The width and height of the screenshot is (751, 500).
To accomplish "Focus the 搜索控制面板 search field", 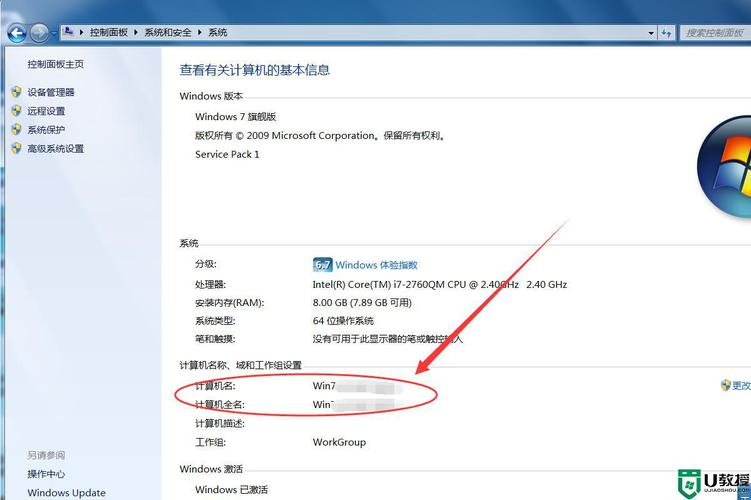I will (715, 33).
